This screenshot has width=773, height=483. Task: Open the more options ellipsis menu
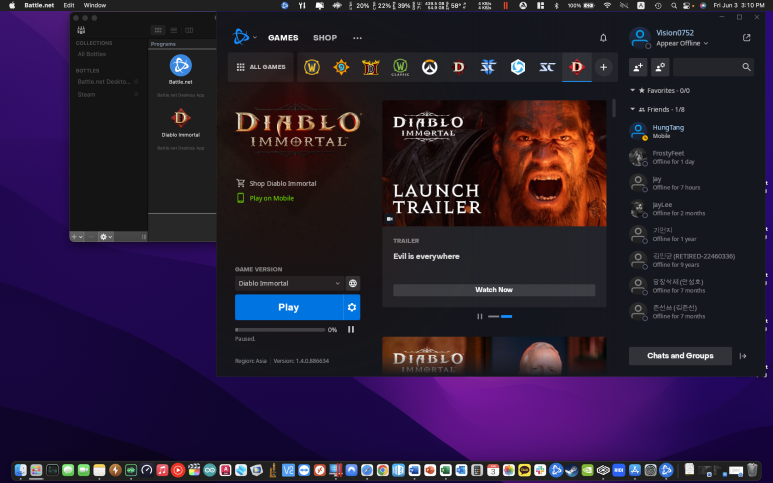(x=357, y=38)
